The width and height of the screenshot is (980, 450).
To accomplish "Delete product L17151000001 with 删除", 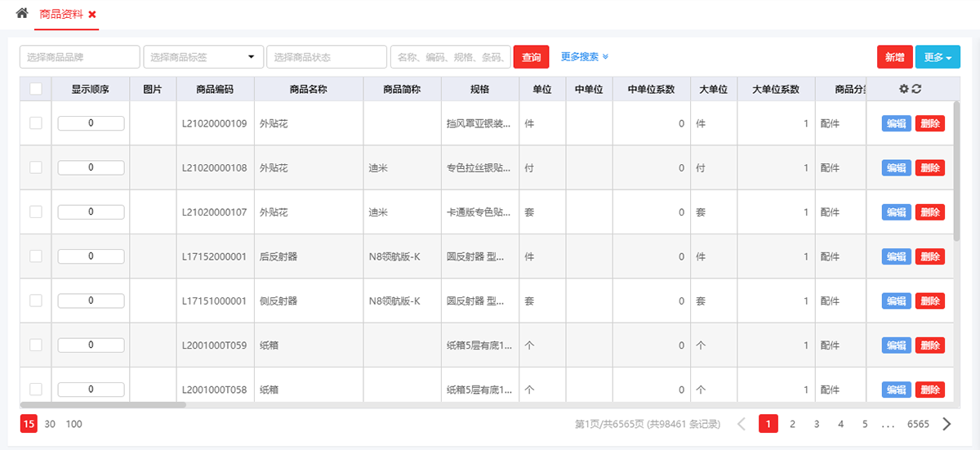I will (930, 301).
